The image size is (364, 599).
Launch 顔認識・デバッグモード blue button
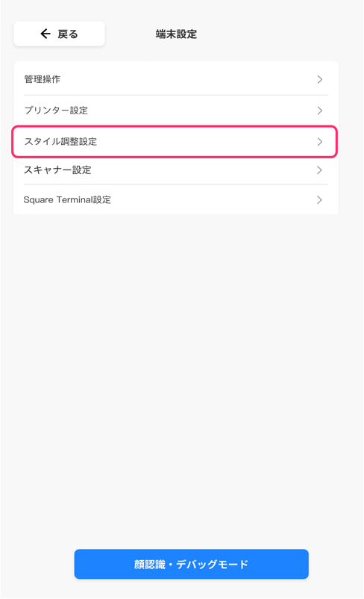click(x=191, y=564)
